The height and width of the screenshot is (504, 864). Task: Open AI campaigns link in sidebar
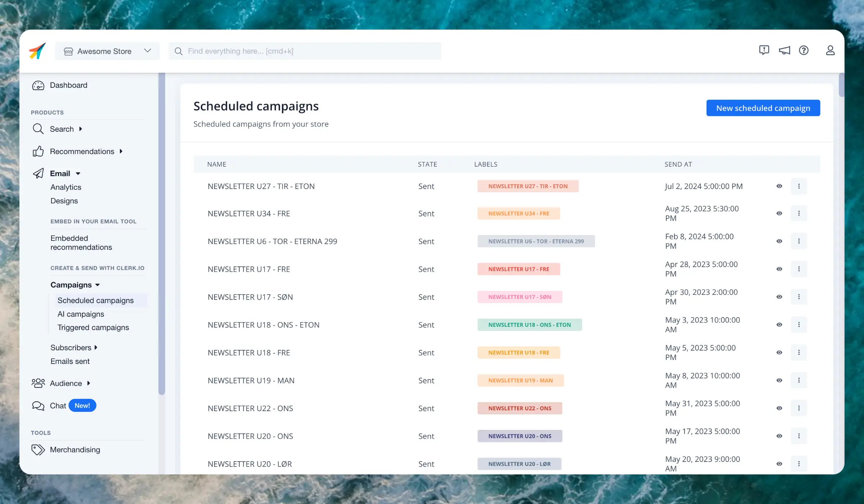point(80,314)
